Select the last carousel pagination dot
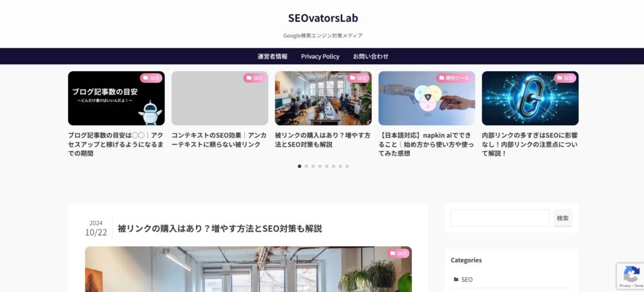 347,166
